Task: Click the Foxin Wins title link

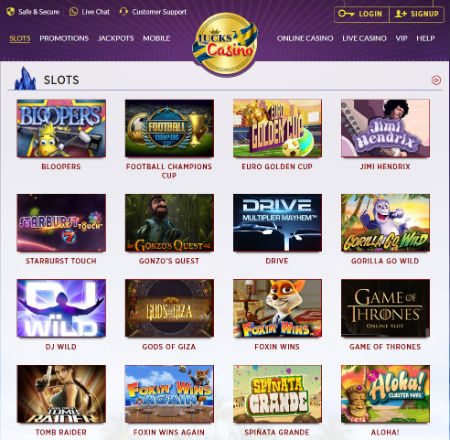Action: pyautogui.click(x=277, y=347)
